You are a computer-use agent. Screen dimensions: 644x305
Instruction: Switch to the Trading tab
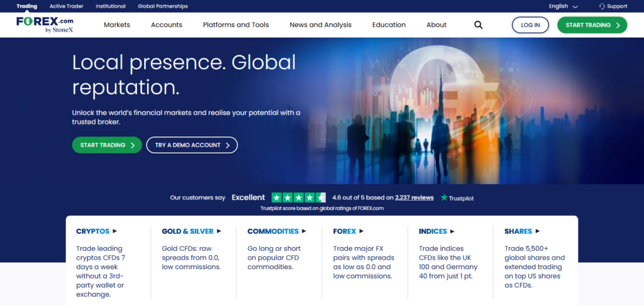(x=26, y=6)
